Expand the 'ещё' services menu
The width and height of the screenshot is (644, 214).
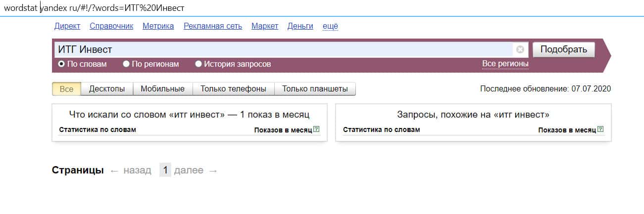point(330,26)
